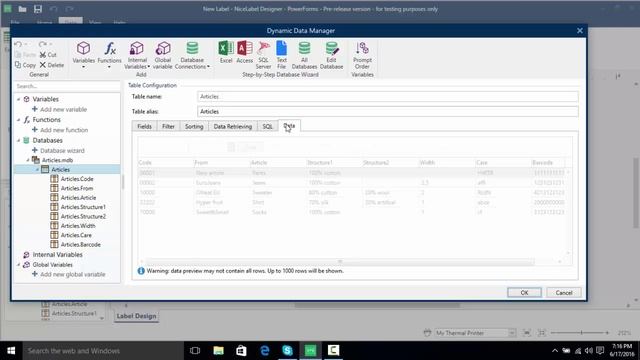Open Task View on taskbar

coord(195,351)
